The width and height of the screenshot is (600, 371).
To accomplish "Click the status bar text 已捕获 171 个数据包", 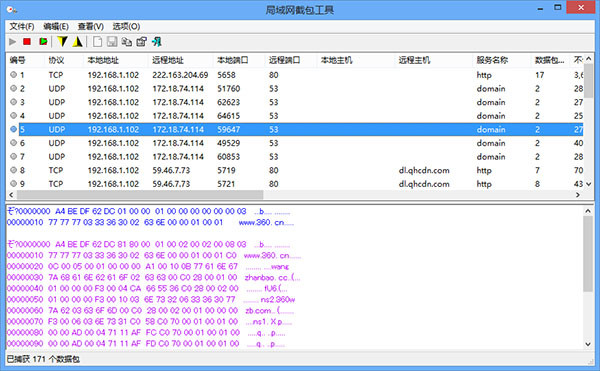I will point(43,359).
